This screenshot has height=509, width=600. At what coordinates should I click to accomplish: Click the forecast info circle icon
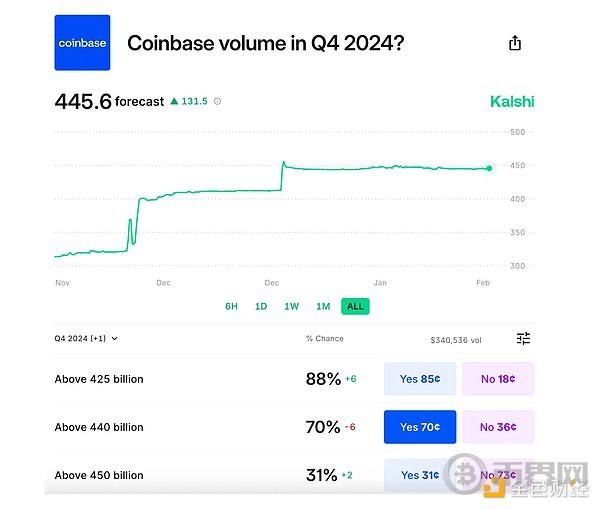[x=217, y=101]
